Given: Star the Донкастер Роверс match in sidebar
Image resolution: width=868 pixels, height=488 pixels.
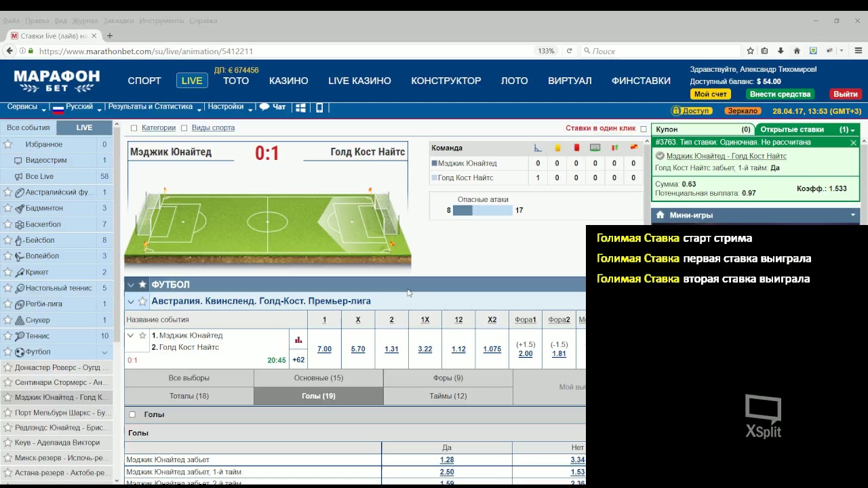Looking at the screenshot, I should 7,367.
